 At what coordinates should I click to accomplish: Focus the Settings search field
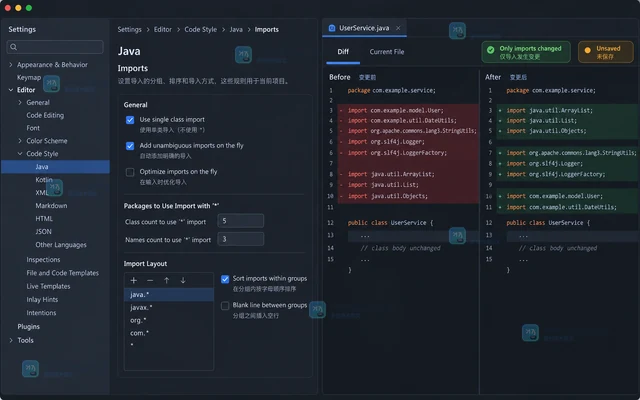pyautogui.click(x=55, y=47)
